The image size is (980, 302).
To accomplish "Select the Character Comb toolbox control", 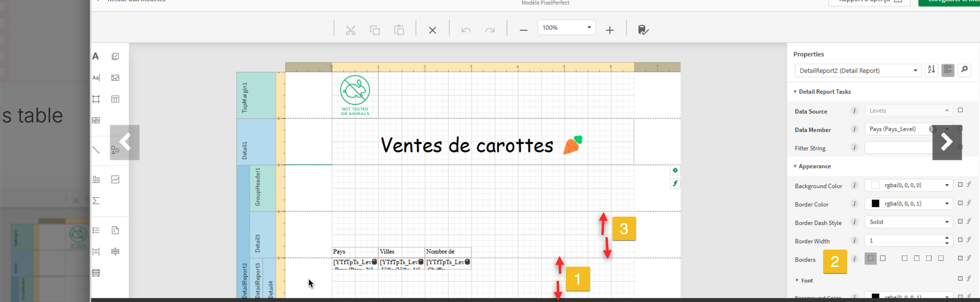I will tap(96, 120).
